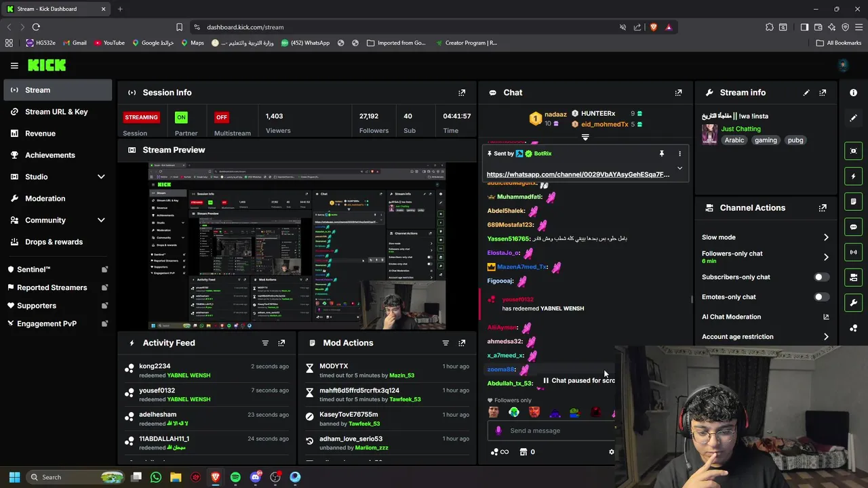Screen dimensions: 868x488
Task: Go to the Revenue page
Action: 58,134
